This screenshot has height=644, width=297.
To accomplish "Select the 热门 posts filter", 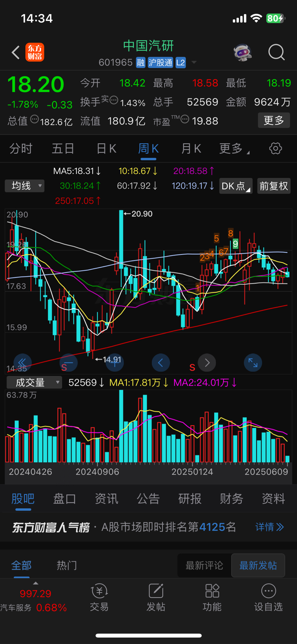I will (67, 565).
